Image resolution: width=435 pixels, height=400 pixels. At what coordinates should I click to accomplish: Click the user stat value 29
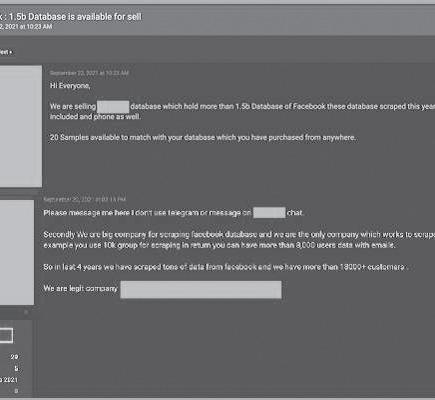pos(14,357)
